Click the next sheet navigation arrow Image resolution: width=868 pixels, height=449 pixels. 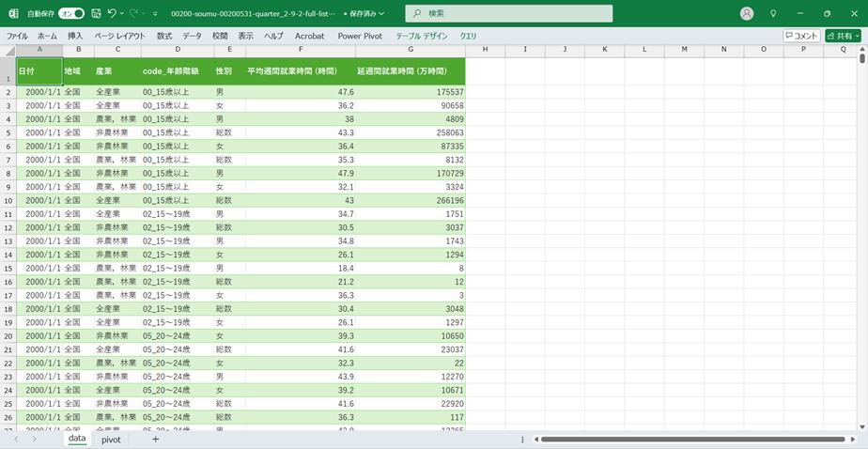35,439
